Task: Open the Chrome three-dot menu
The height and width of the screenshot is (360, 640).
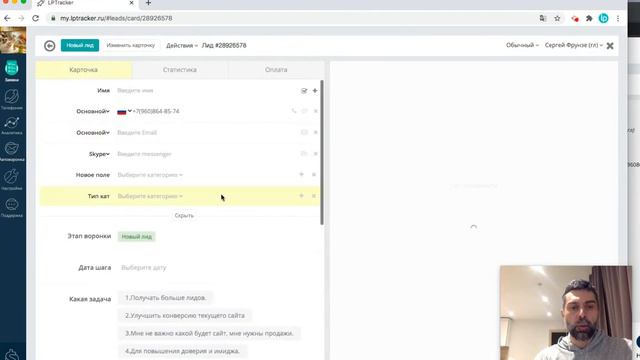Action: pyautogui.click(x=618, y=18)
